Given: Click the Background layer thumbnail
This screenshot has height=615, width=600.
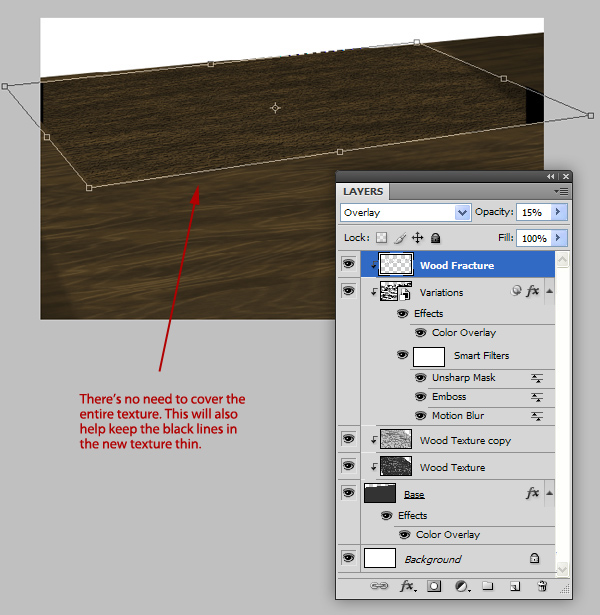Looking at the screenshot, I should (x=380, y=558).
